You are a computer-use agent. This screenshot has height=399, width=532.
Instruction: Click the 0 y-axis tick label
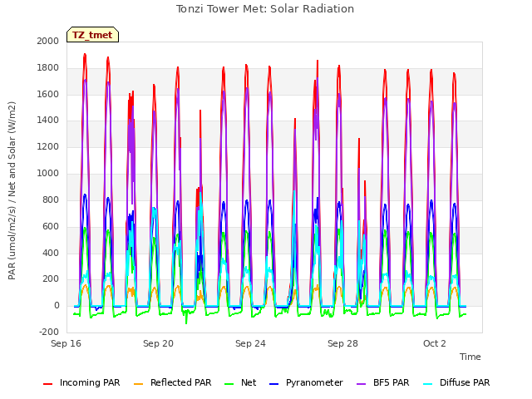57,306
